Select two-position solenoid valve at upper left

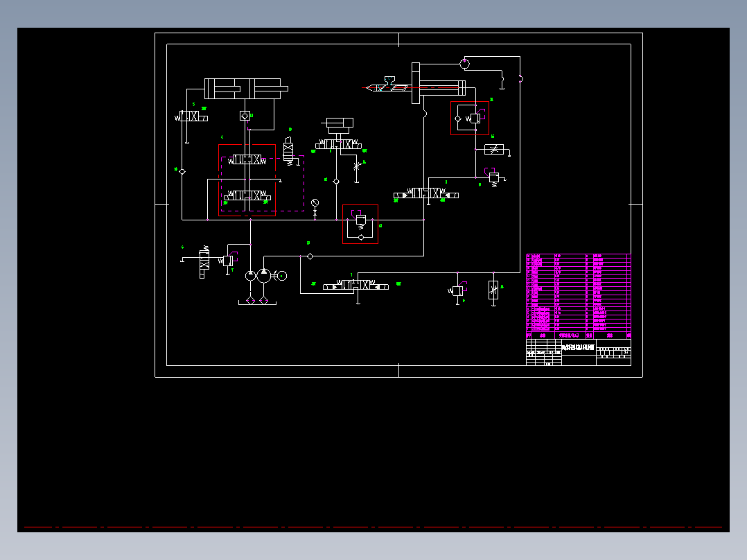(x=191, y=116)
